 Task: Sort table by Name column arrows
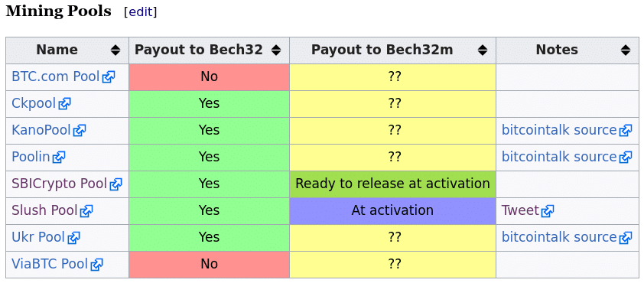(x=115, y=50)
